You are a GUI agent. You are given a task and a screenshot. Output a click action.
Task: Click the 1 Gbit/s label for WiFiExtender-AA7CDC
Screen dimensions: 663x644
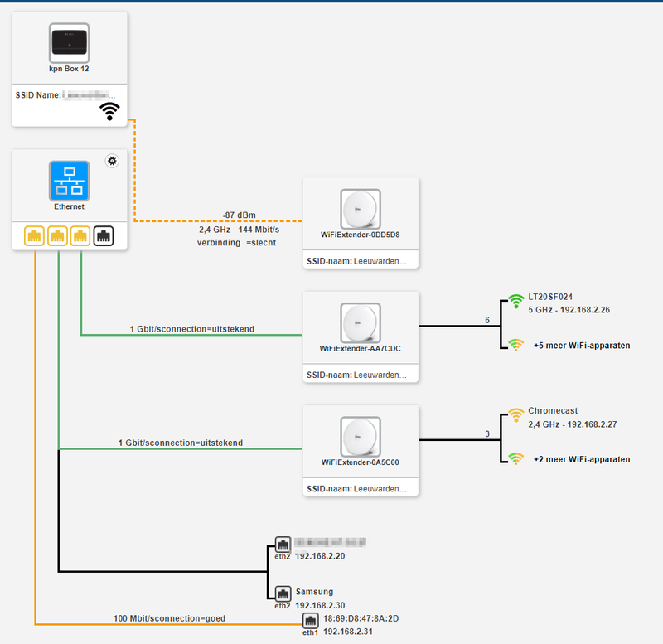click(192, 329)
